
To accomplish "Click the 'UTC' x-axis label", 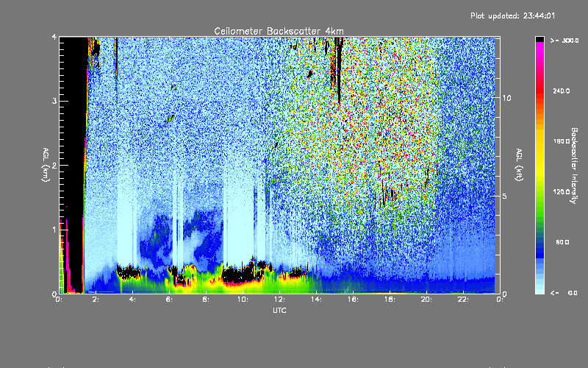I will click(x=279, y=310).
